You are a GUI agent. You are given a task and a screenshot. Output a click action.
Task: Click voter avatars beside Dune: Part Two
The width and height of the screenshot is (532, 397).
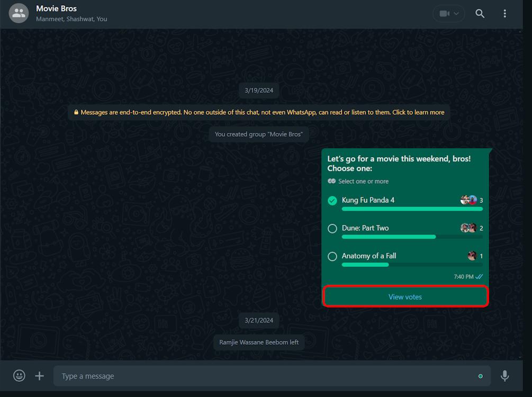tap(468, 228)
